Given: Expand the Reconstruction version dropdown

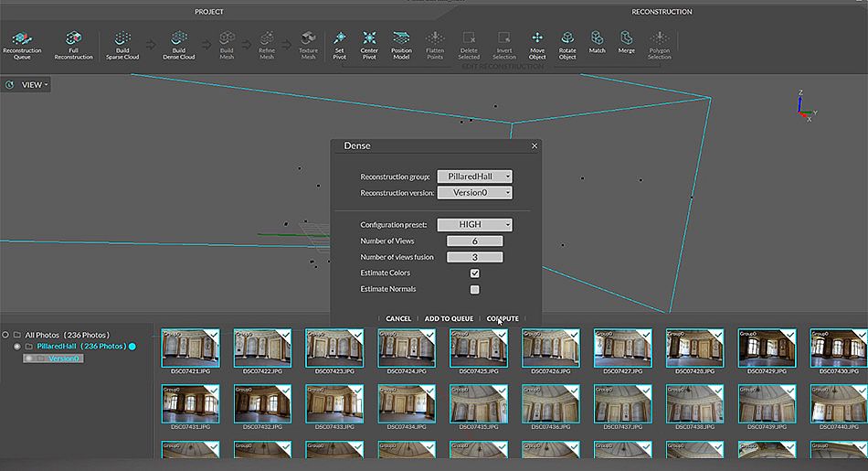Looking at the screenshot, I should click(x=474, y=193).
